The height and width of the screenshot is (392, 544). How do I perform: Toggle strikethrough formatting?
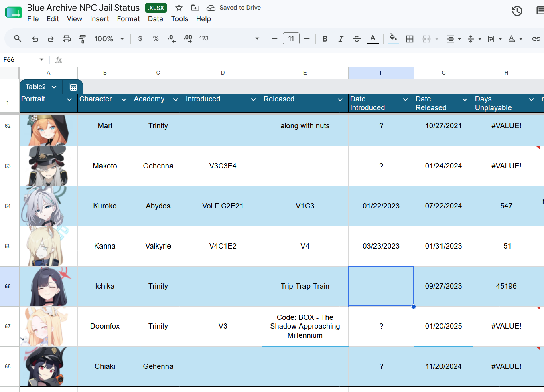point(357,39)
